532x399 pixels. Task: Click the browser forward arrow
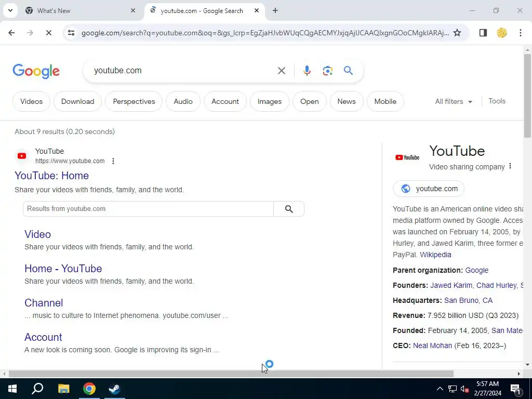coord(30,33)
